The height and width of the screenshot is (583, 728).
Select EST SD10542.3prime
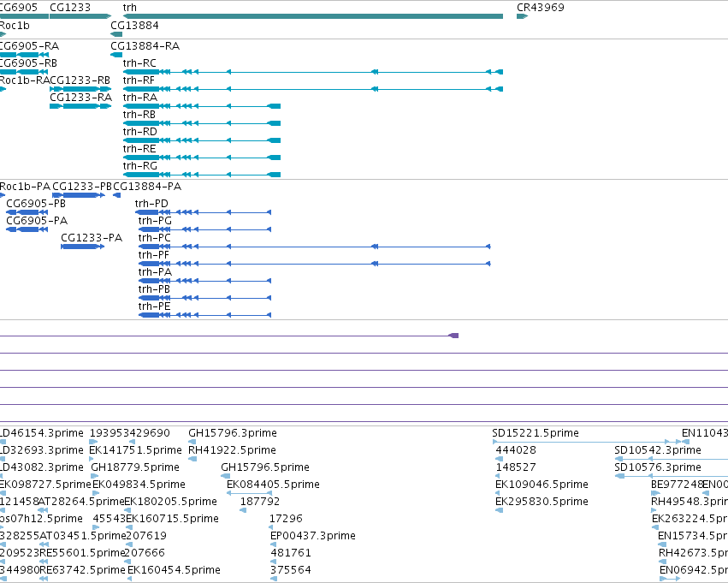pos(658,450)
